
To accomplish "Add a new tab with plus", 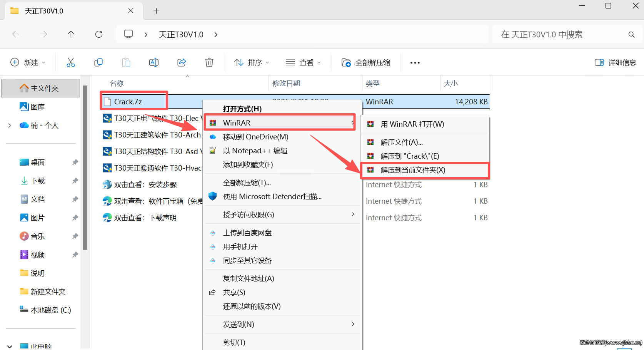I will coord(156,11).
